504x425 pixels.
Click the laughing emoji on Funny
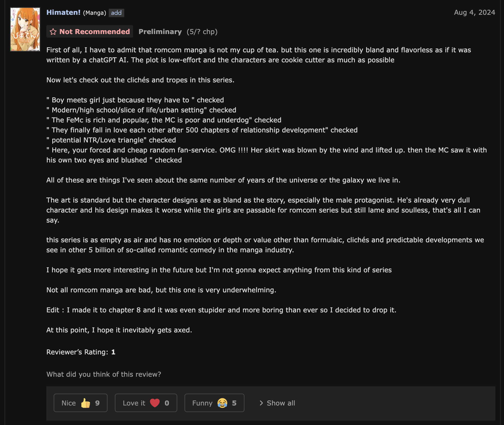tap(222, 403)
